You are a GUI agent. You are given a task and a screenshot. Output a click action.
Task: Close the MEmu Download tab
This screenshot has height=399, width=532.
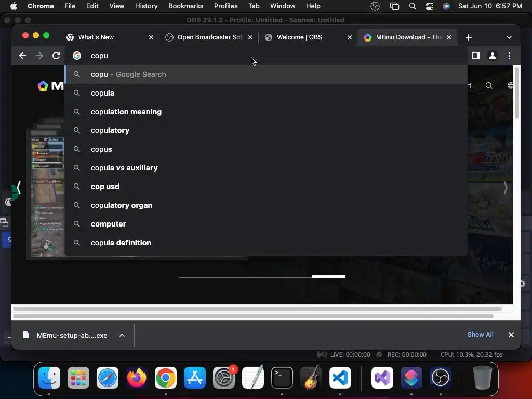[x=449, y=37]
